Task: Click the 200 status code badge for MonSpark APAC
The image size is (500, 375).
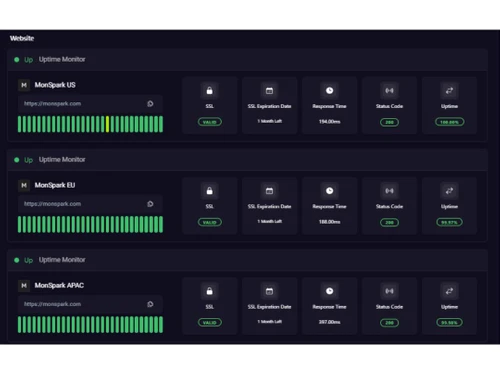Action: 389,323
